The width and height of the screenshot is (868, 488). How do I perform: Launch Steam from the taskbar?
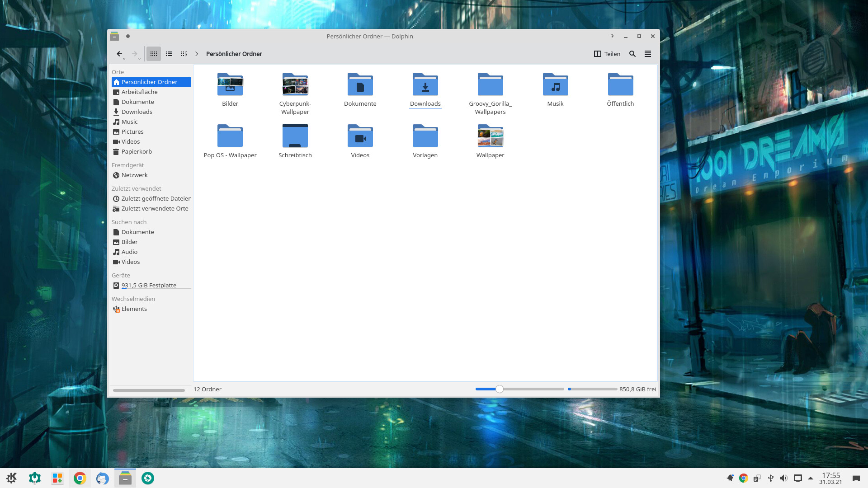[x=147, y=478]
